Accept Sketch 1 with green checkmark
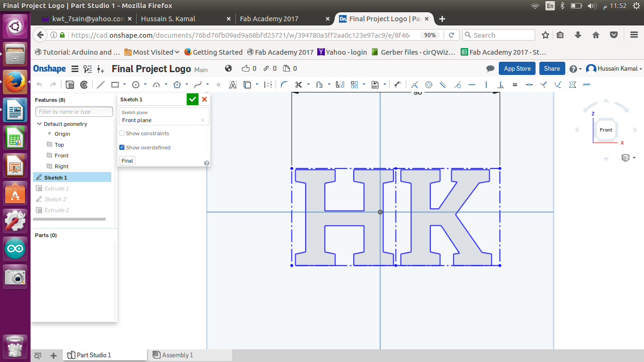Screen dimensions: 644x362 pyautogui.click(x=192, y=99)
